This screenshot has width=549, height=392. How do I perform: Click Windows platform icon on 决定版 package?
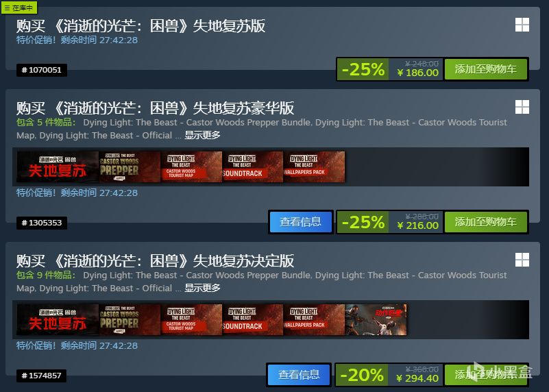(x=522, y=260)
